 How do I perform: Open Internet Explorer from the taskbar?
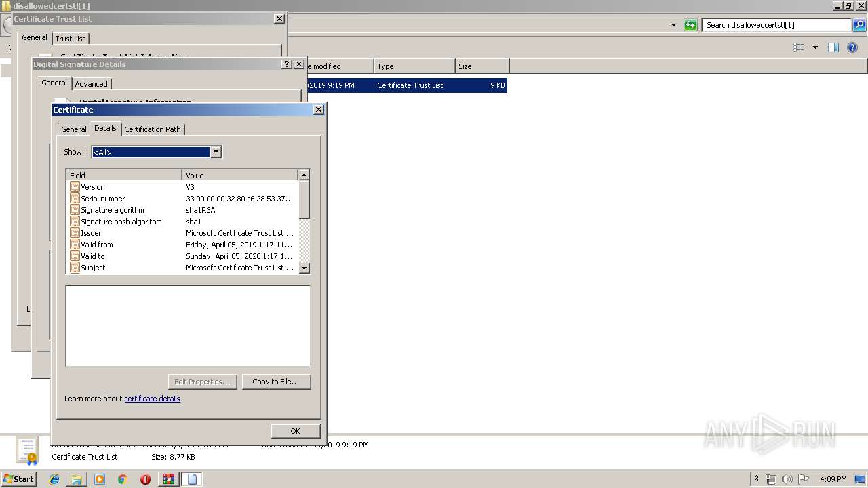pos(54,479)
